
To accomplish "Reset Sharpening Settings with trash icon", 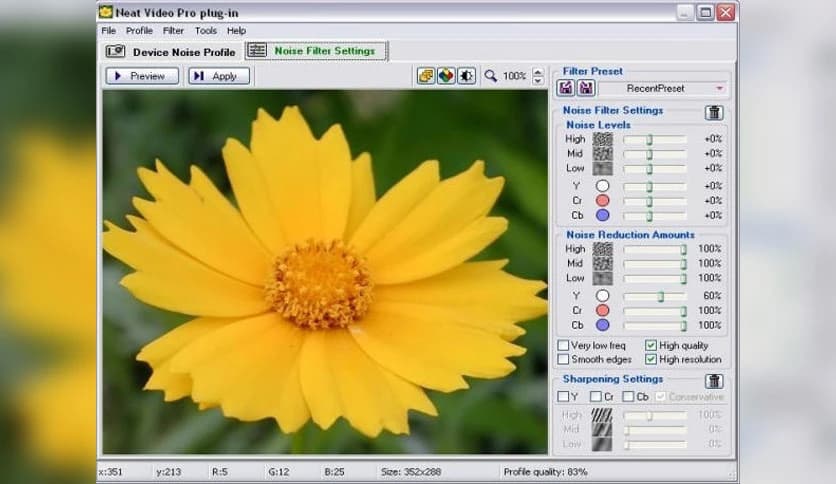I will pyautogui.click(x=714, y=381).
